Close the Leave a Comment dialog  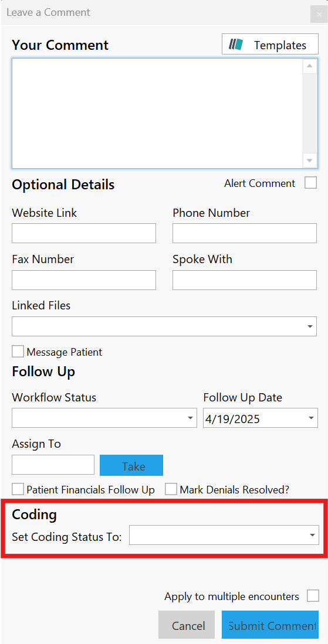click(x=319, y=14)
